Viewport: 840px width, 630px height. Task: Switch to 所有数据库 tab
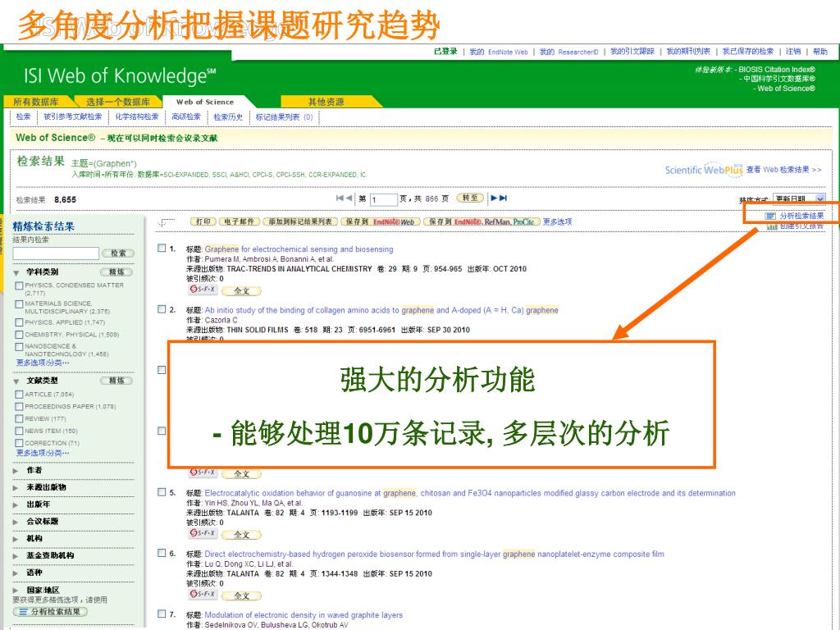36,102
